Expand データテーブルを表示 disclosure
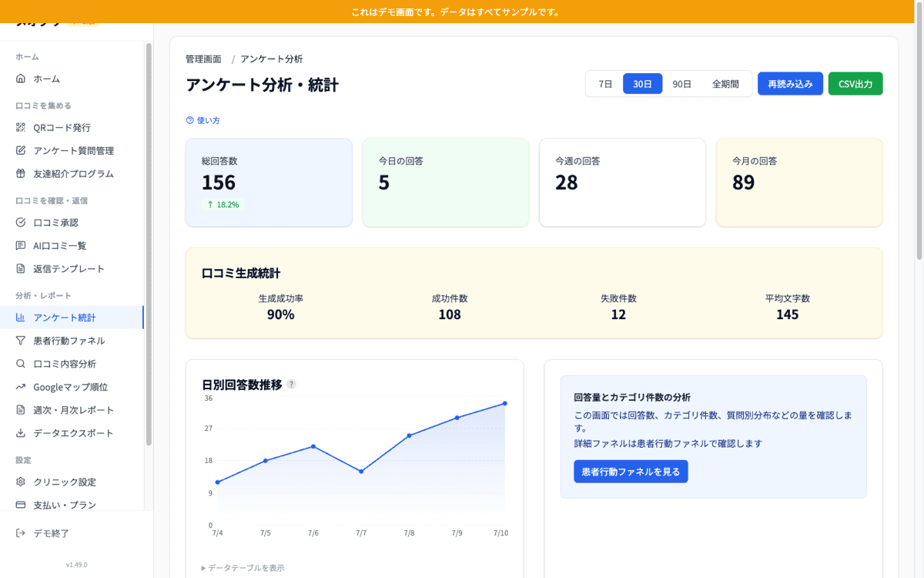Screen dimensions: 924x578 [243, 568]
